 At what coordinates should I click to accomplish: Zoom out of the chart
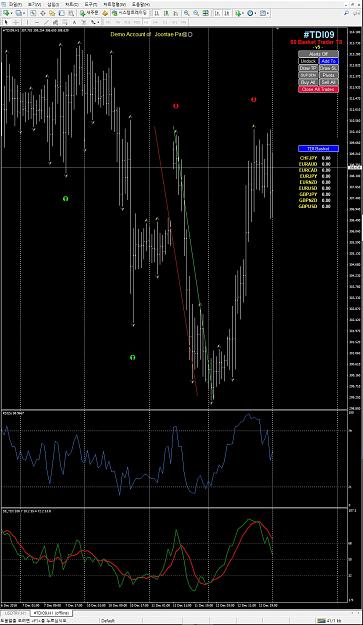pyautogui.click(x=196, y=13)
